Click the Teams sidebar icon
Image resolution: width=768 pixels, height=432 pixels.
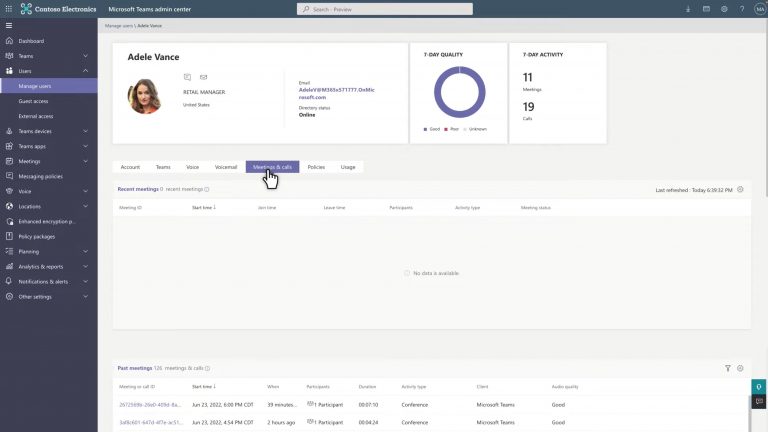[x=9, y=56]
